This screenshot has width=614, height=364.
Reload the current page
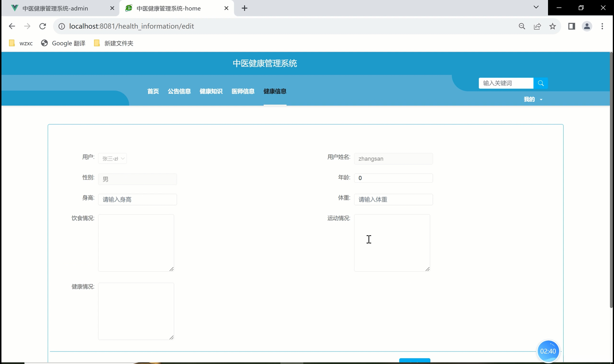click(x=42, y=26)
